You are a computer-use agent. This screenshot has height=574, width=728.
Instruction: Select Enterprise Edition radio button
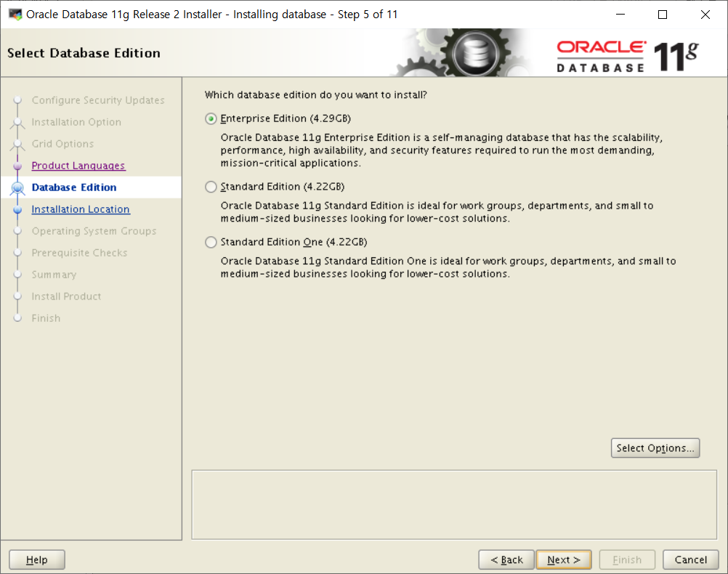[x=211, y=119]
